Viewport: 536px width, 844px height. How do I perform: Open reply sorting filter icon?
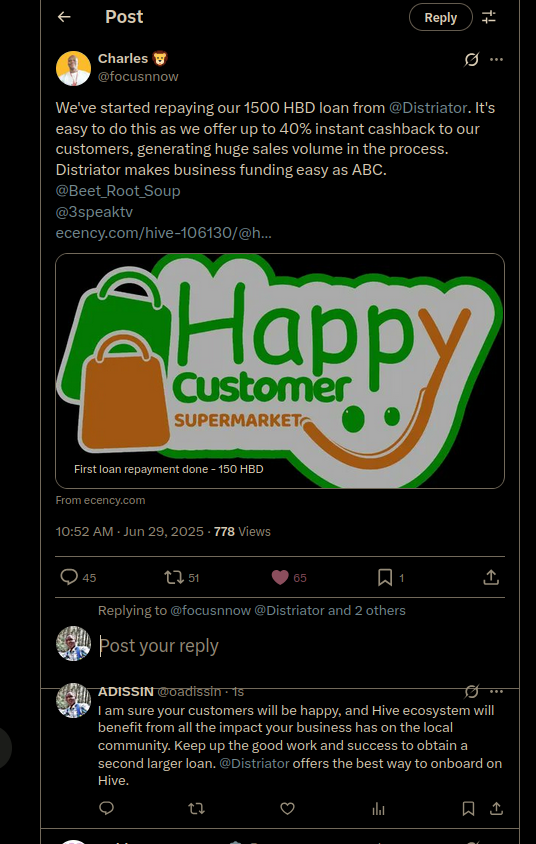488,17
